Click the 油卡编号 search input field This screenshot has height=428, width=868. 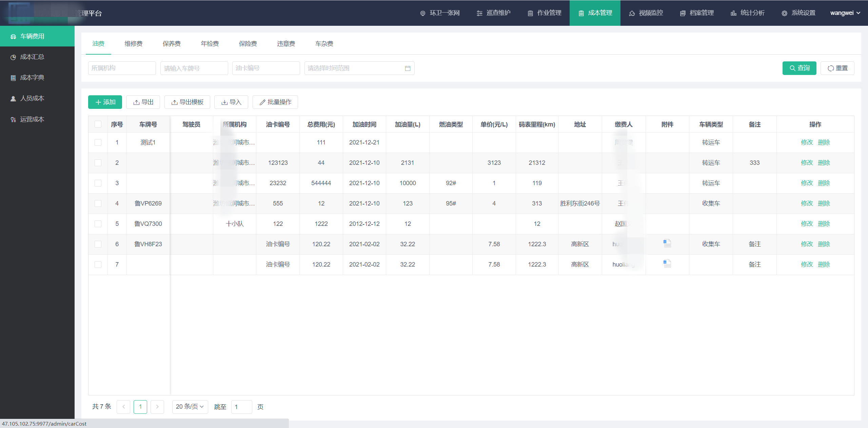coord(266,68)
